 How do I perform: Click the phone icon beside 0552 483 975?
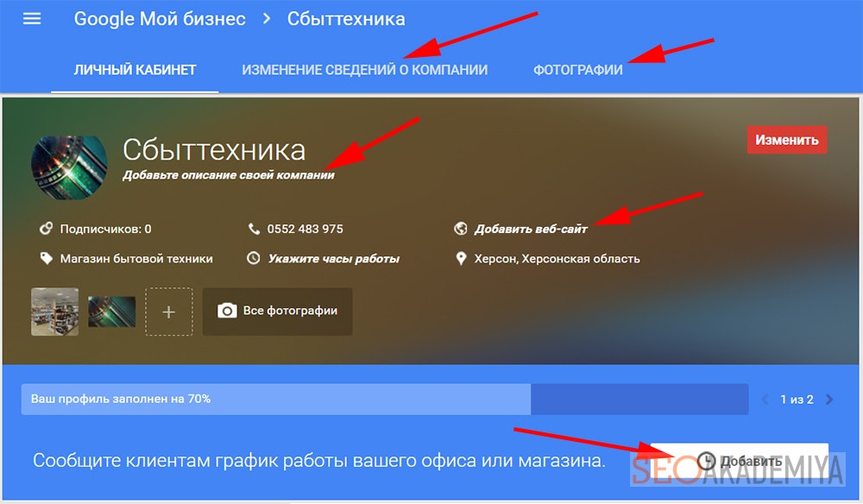(254, 230)
